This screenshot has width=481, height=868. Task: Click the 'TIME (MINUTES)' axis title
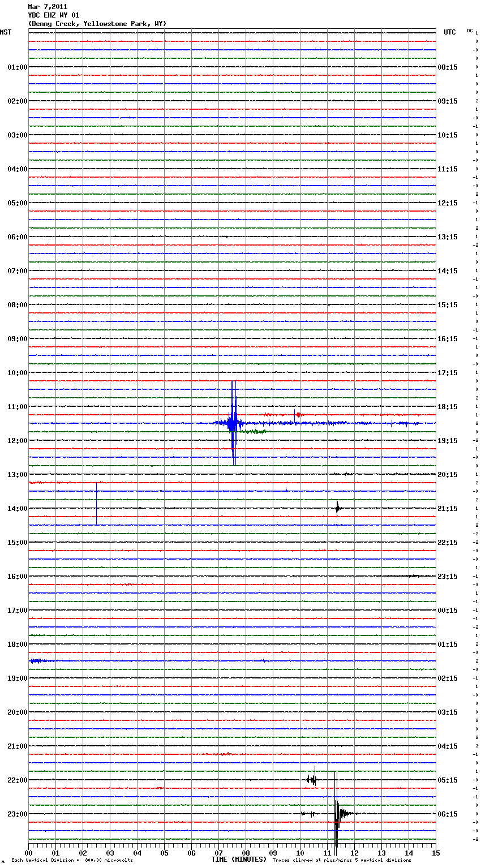pos(239,860)
